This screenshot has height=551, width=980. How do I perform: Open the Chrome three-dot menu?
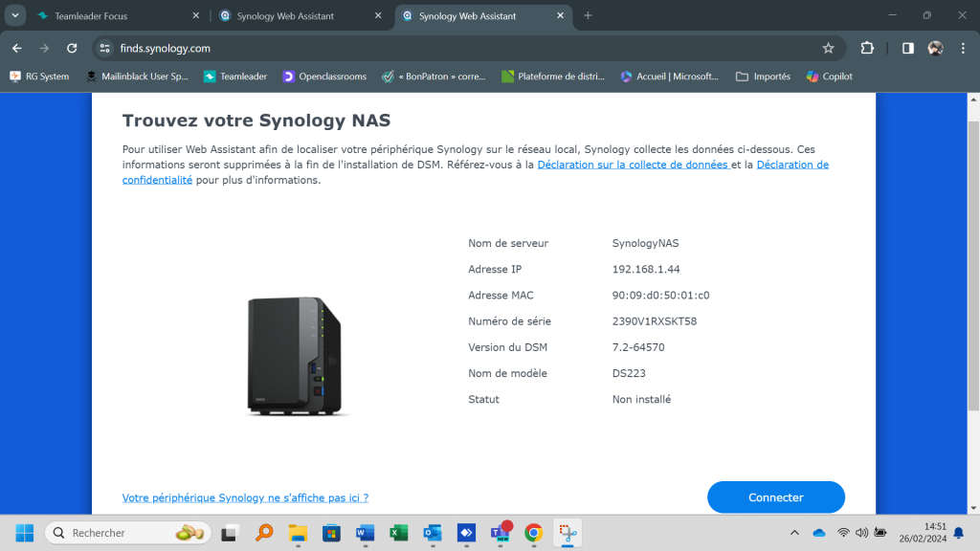coord(963,48)
